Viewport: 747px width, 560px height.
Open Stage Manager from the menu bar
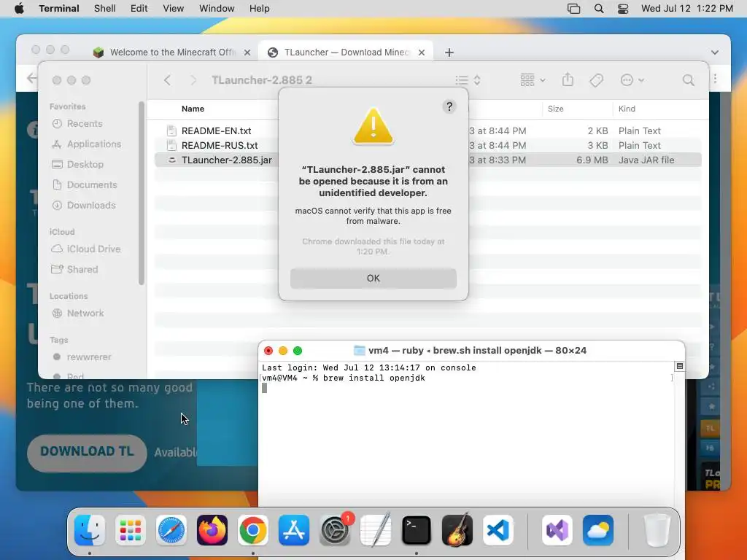point(573,9)
